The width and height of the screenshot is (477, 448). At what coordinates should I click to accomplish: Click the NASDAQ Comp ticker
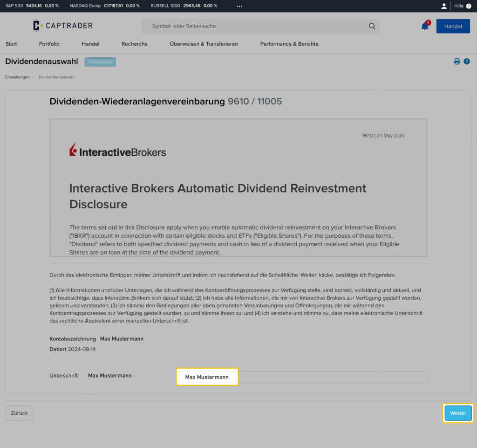tap(105, 6)
